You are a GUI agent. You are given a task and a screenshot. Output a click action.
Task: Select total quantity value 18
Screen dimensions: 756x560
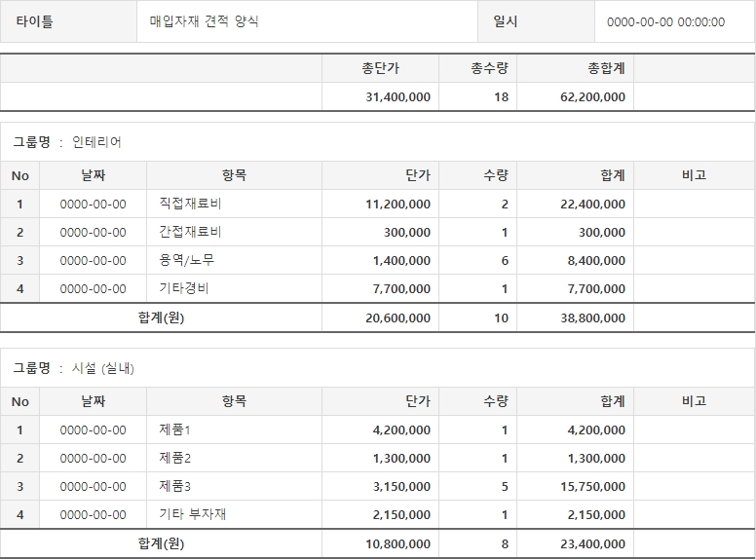(x=501, y=96)
